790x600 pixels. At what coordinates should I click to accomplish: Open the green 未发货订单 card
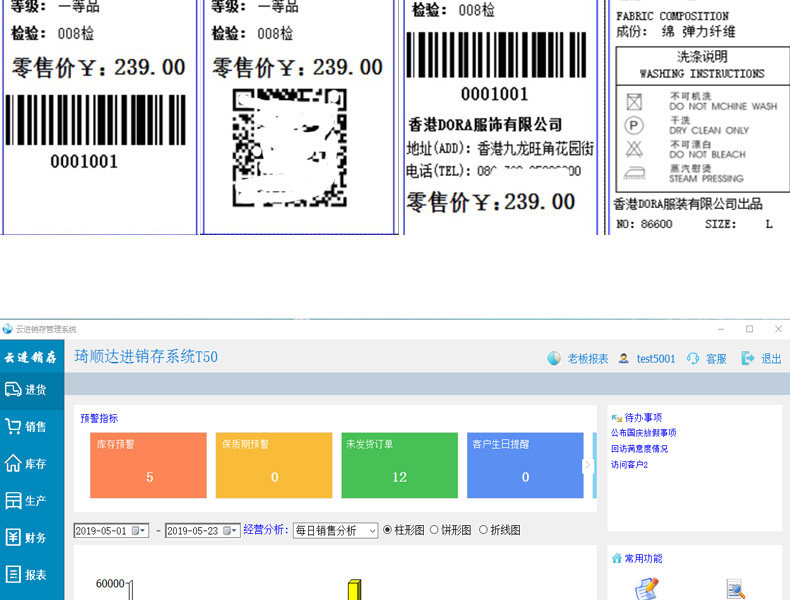coord(400,465)
